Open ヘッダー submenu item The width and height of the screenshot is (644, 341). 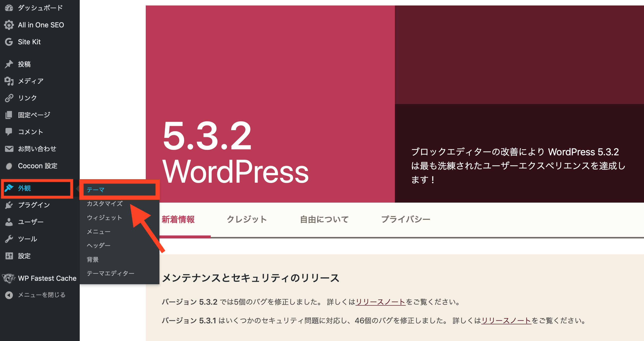pyautogui.click(x=98, y=245)
